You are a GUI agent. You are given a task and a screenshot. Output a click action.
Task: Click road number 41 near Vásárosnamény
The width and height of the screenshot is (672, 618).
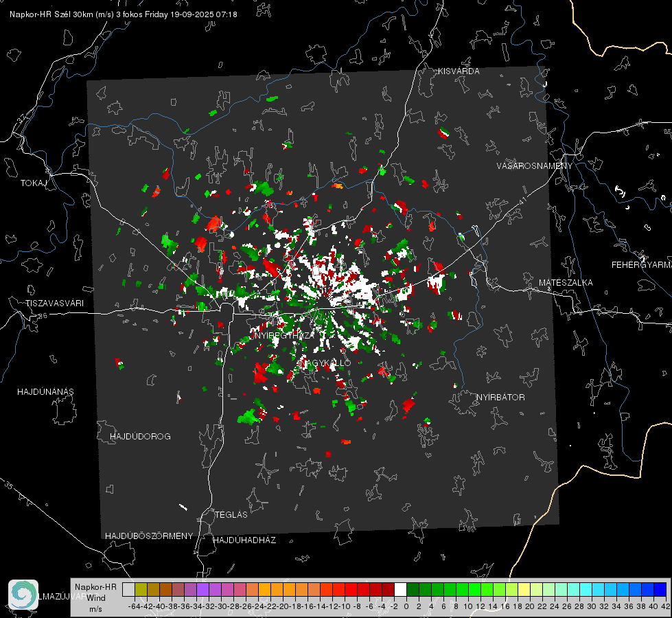coord(522,201)
